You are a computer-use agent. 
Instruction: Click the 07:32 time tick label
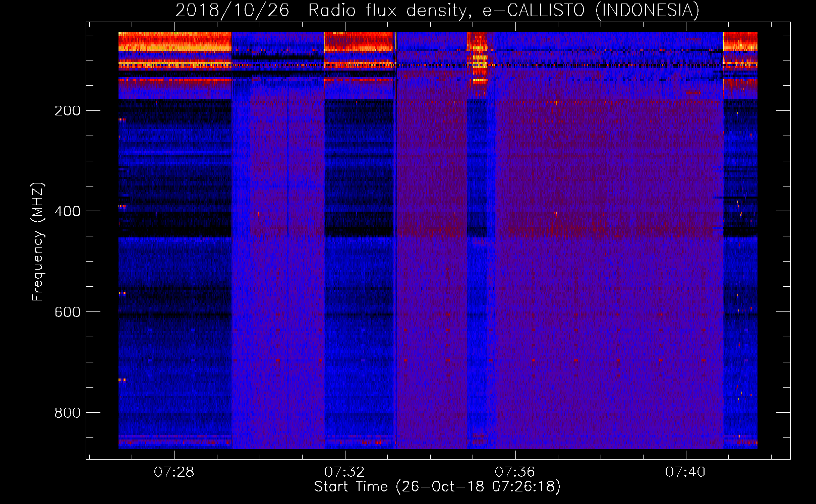[344, 472]
